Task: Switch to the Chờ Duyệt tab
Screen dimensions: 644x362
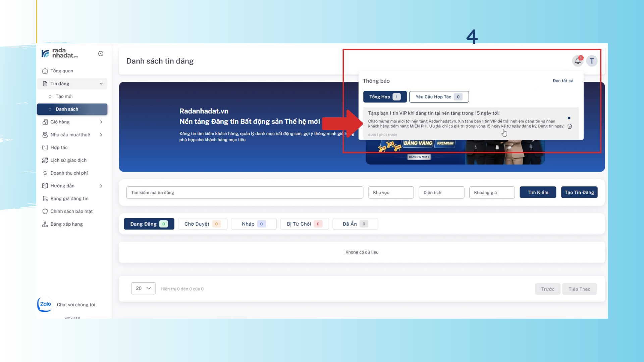Action: [202, 224]
